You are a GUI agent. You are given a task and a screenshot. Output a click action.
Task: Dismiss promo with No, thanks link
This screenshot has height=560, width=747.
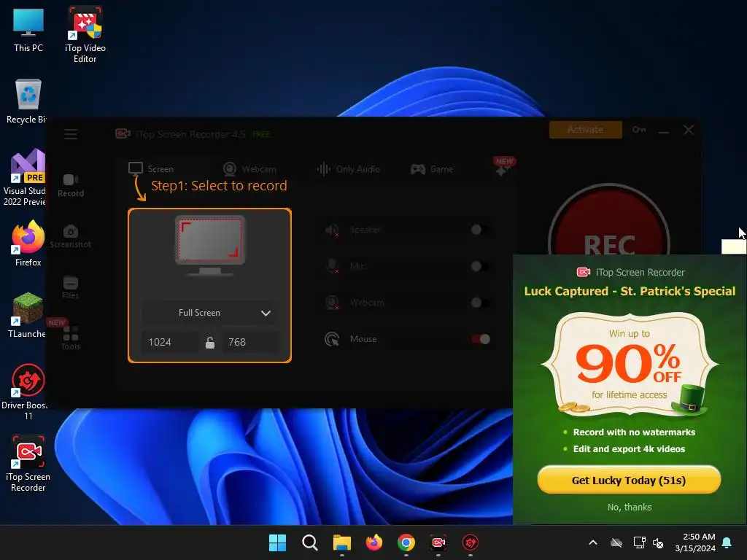tap(630, 507)
